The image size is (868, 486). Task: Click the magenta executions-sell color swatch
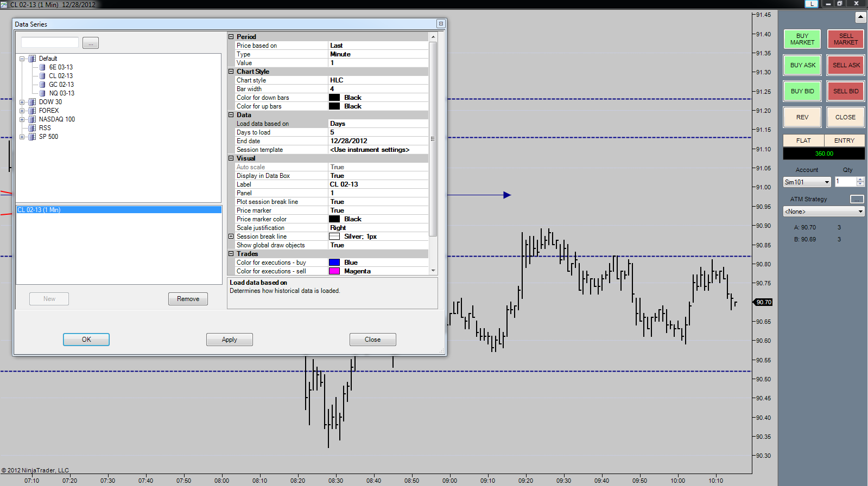[334, 271]
